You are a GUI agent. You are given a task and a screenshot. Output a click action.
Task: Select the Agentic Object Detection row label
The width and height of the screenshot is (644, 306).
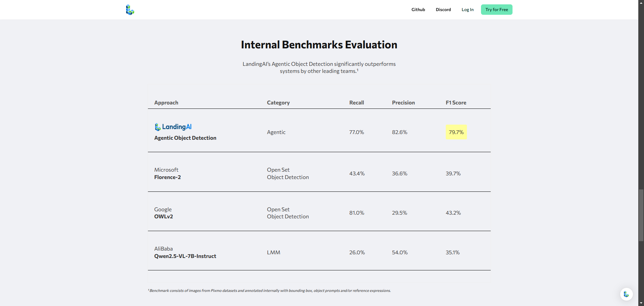[x=185, y=138]
